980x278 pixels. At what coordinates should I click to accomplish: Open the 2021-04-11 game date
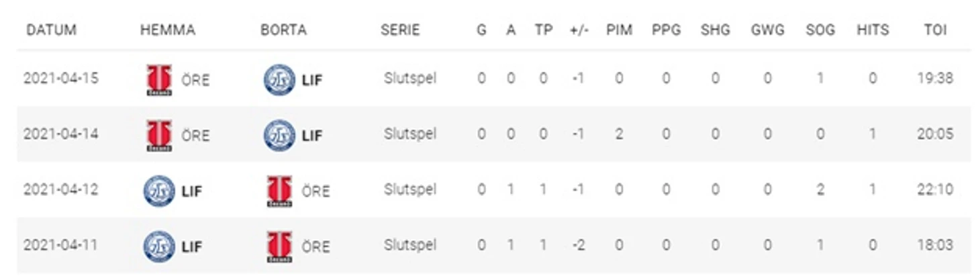point(60,245)
